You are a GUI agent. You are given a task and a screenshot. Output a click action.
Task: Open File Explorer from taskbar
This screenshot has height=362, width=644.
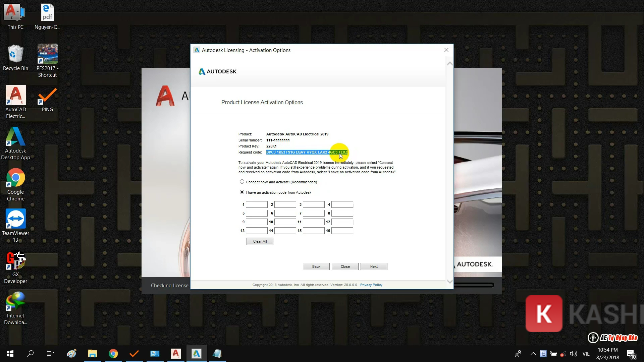tap(92, 354)
